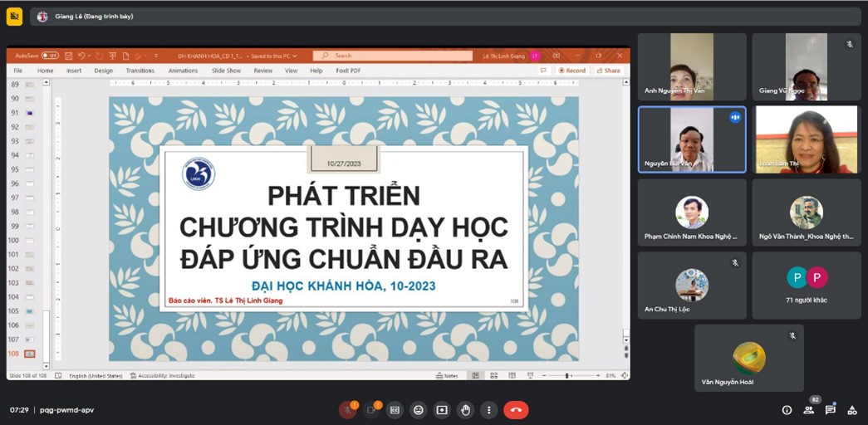The image size is (868, 425).
Task: Show the participants list with 82 badge
Action: 808,410
